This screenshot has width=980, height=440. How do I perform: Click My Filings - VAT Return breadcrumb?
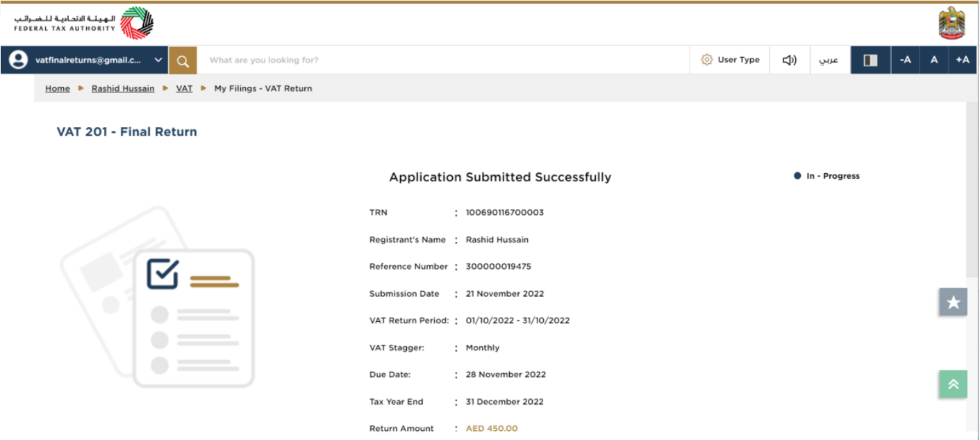(263, 88)
